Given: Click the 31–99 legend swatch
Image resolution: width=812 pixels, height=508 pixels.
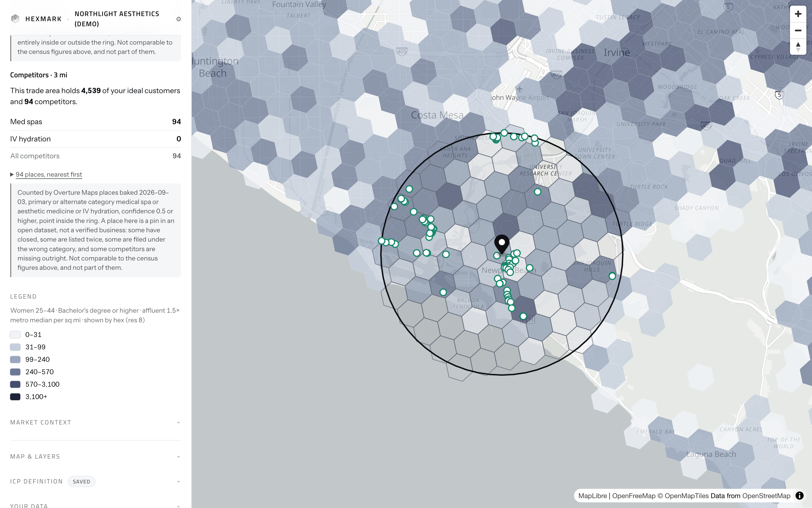Looking at the screenshot, I should (16, 347).
